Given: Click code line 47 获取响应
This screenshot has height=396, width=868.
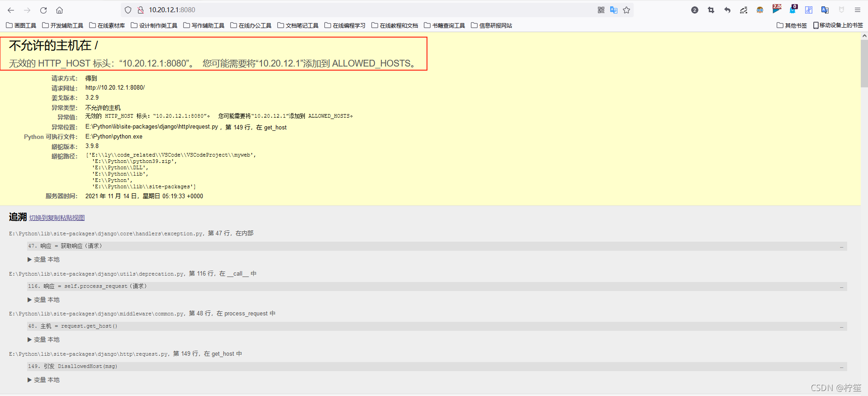Looking at the screenshot, I should pyautogui.click(x=437, y=246).
